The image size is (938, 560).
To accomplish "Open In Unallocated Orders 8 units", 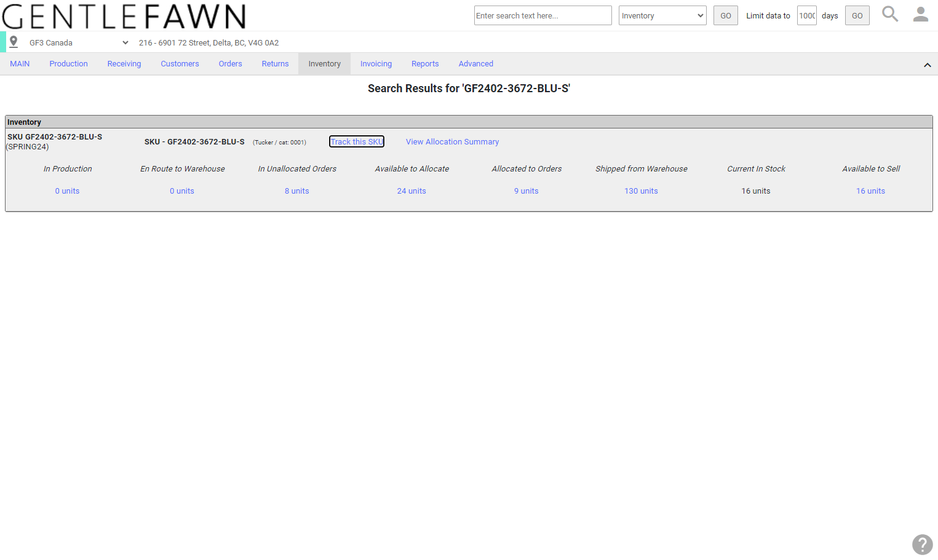I will pos(297,191).
